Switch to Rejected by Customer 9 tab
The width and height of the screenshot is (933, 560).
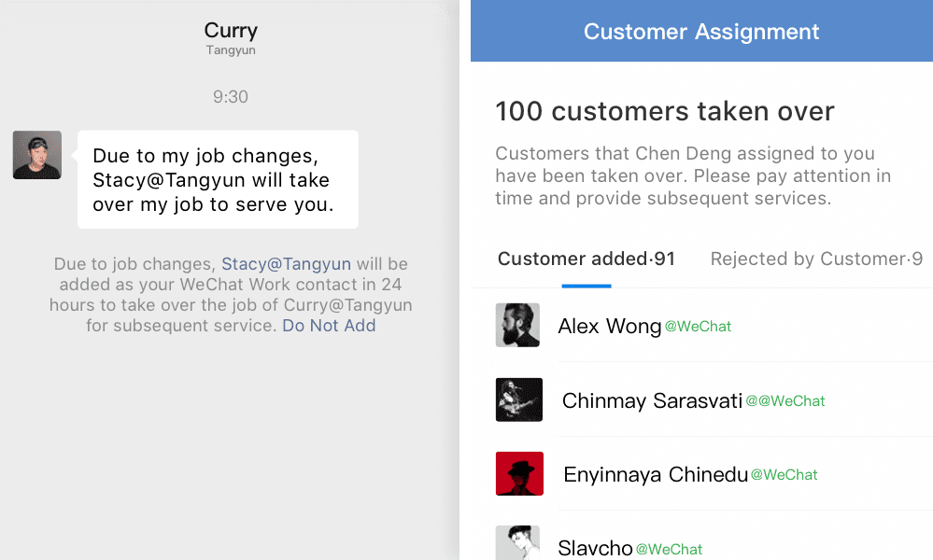coord(816,259)
